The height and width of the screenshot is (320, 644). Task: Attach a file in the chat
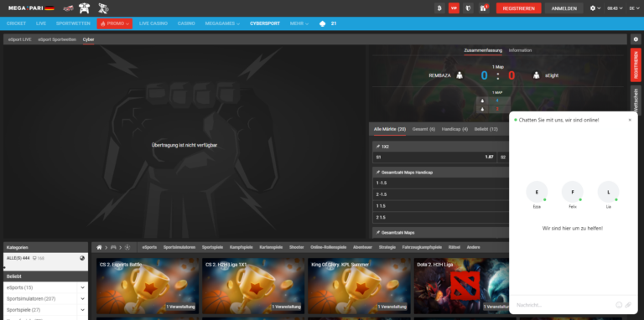[628, 305]
